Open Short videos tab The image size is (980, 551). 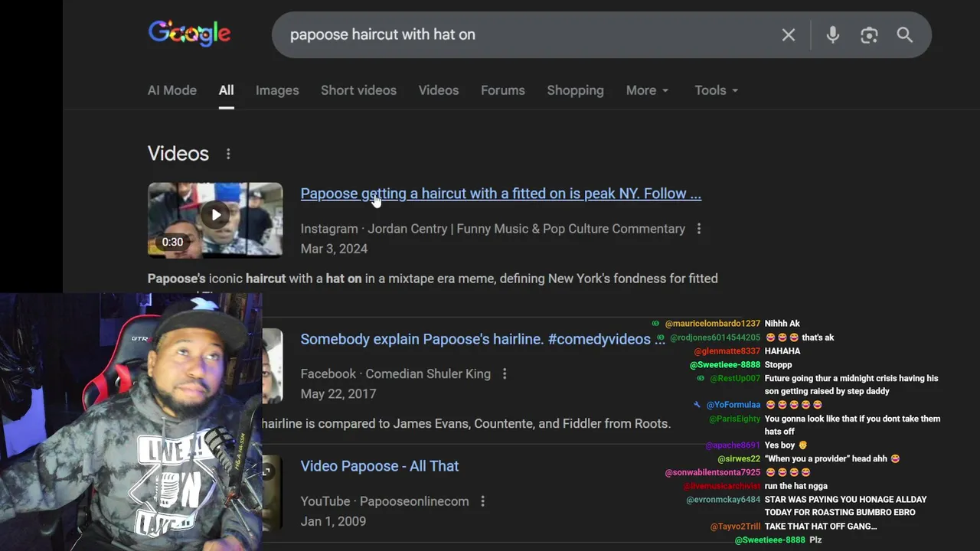[x=358, y=90]
